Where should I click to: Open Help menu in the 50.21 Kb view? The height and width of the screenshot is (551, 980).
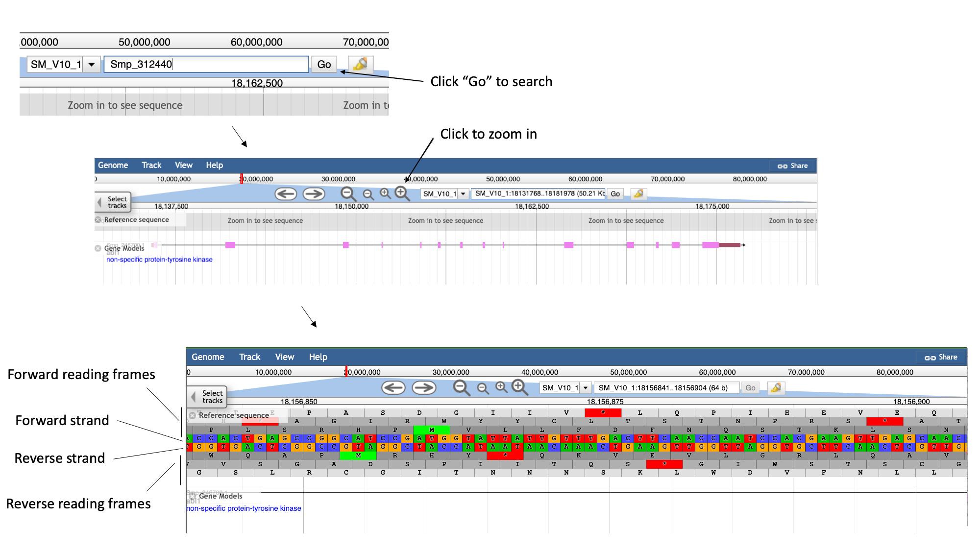point(214,165)
